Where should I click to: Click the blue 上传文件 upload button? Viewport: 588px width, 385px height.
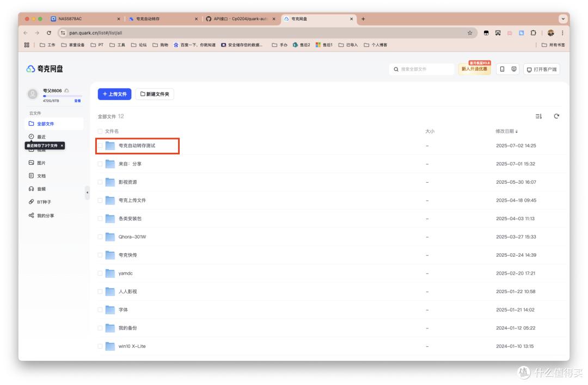point(114,94)
